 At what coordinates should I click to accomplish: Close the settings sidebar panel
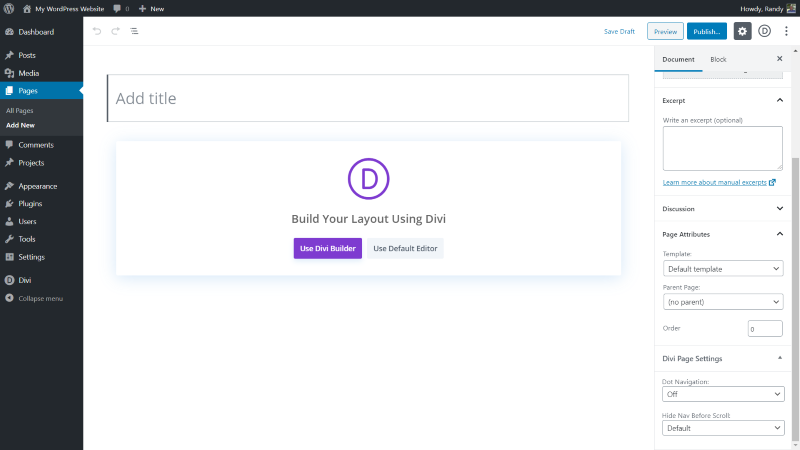[x=780, y=59]
